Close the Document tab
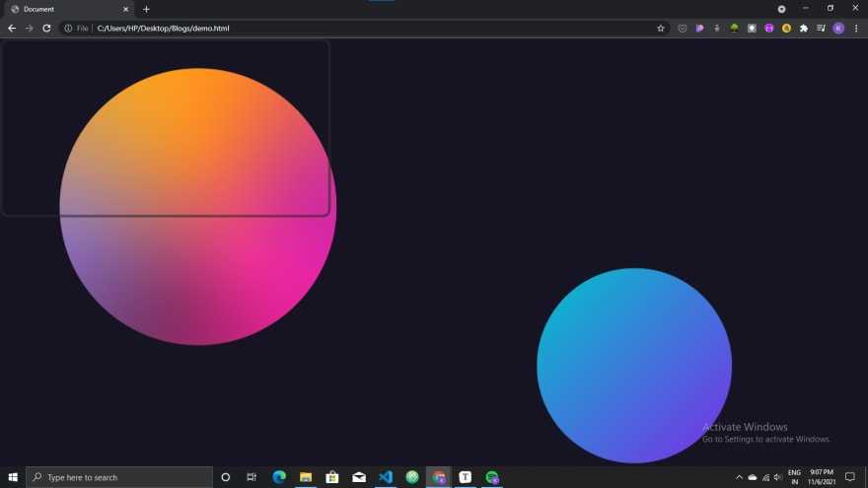Viewport: 868px width, 488px height. pos(125,9)
